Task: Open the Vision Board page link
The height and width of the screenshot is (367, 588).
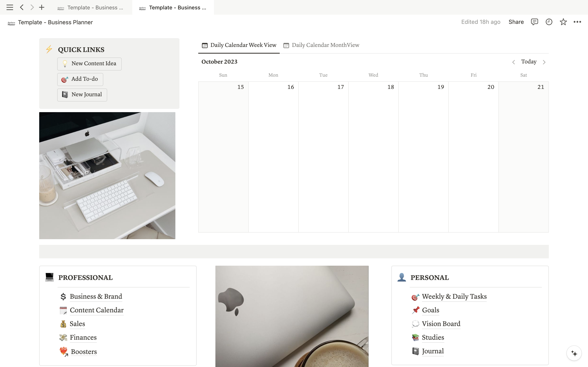Action: [x=441, y=324]
